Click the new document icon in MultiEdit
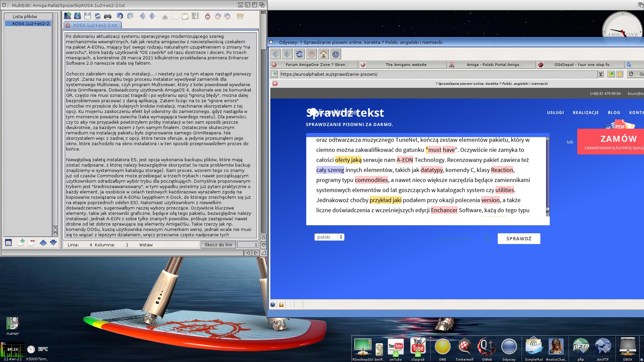Image resolution: width=644 pixels, height=362 pixels. (67, 16)
